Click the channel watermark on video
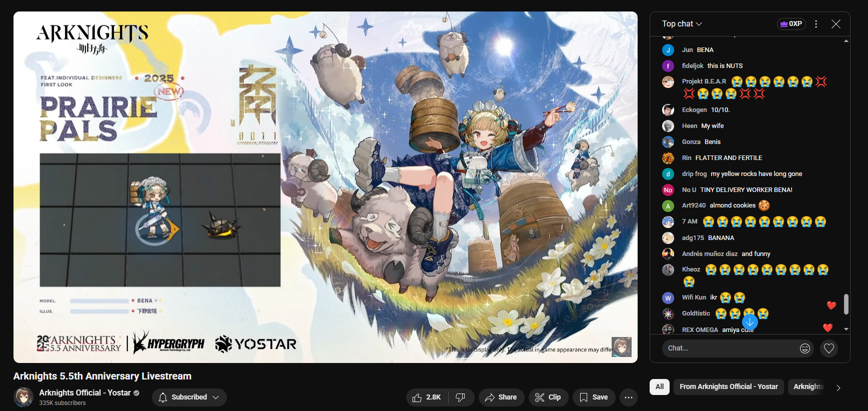 coord(622,347)
